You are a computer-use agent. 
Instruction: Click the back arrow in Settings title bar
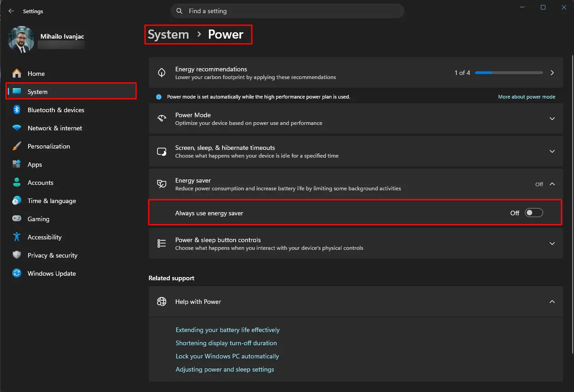click(x=11, y=11)
